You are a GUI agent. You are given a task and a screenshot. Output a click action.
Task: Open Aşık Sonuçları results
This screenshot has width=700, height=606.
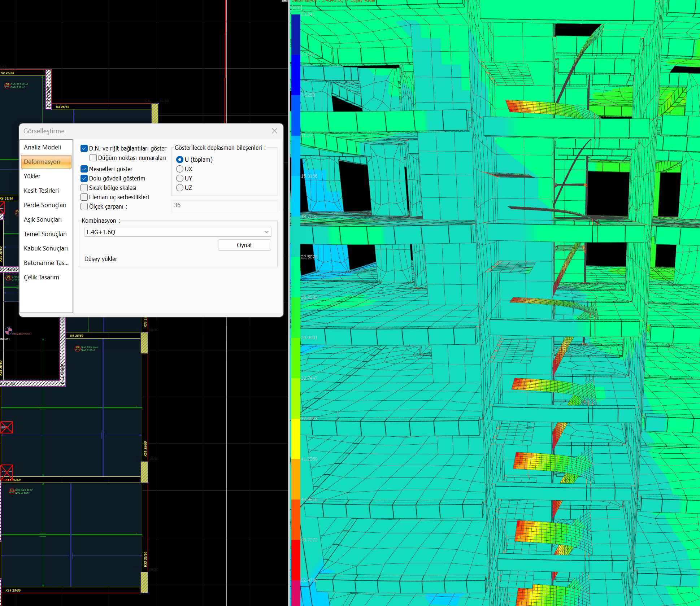(46, 219)
